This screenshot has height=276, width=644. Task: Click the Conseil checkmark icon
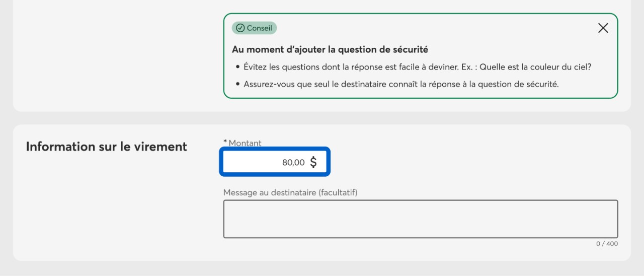(240, 28)
